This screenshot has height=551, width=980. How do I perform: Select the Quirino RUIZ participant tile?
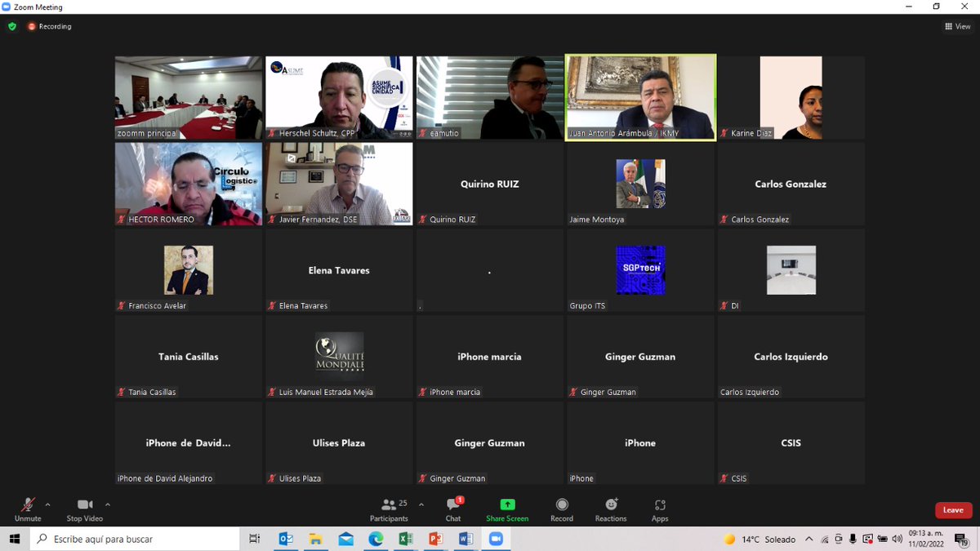click(490, 184)
